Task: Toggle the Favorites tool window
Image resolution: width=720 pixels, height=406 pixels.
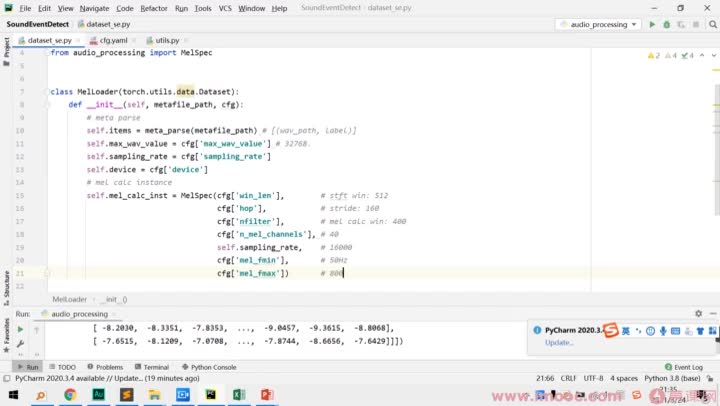Action: tap(6, 335)
